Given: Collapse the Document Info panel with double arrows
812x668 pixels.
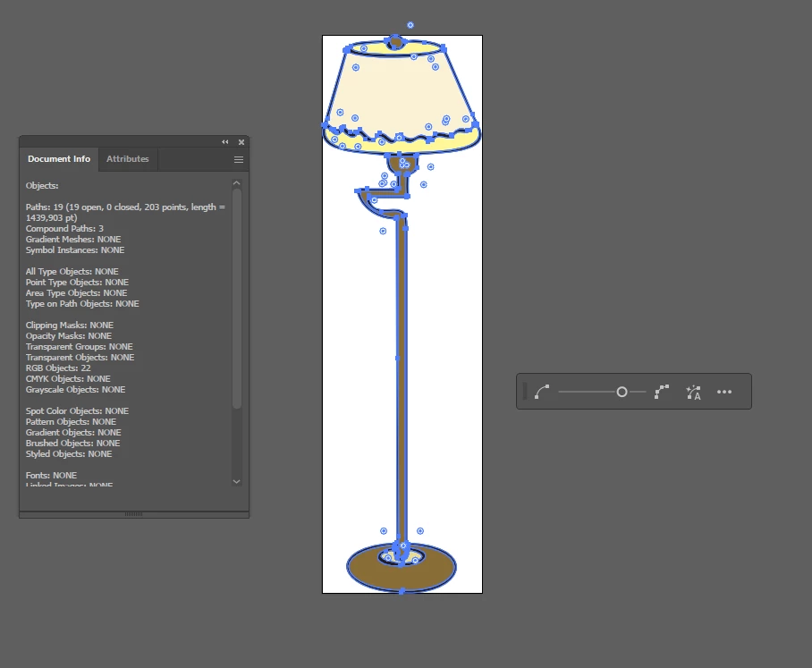Looking at the screenshot, I should 225,142.
